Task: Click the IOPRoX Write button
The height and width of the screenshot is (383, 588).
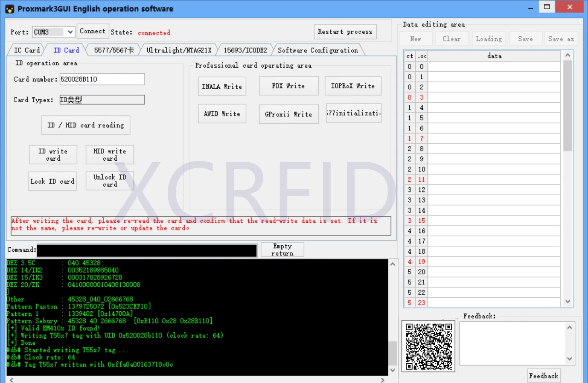Action: [x=353, y=86]
